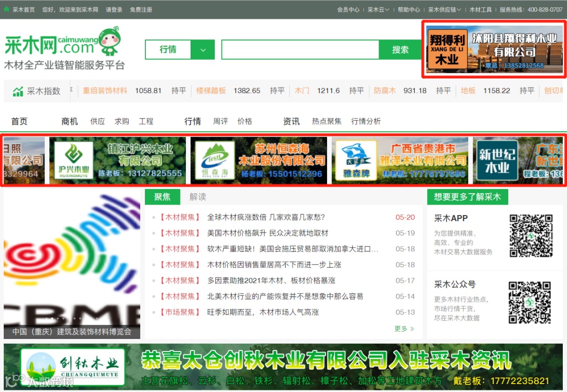Select 商机 in main navigation
567x392 pixels.
tap(70, 121)
